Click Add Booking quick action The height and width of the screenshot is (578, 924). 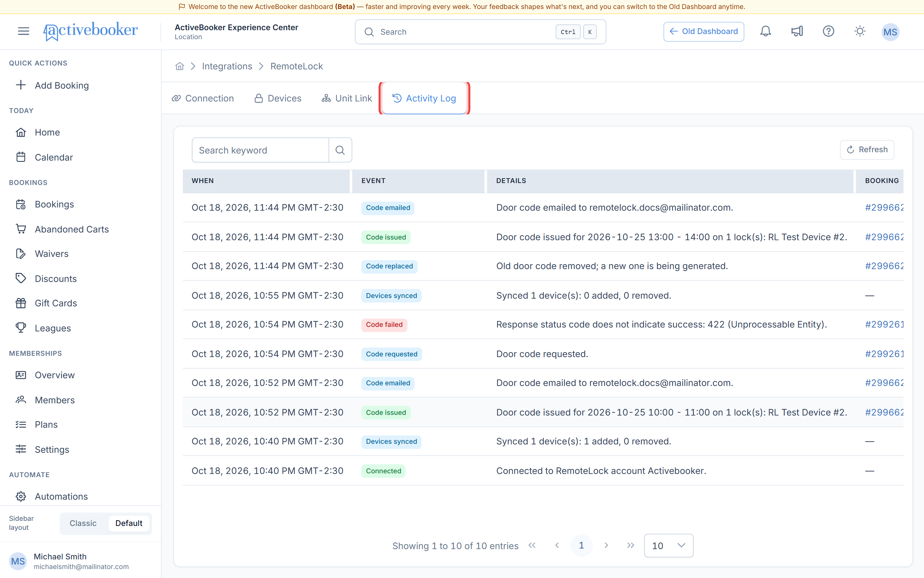coord(81,85)
